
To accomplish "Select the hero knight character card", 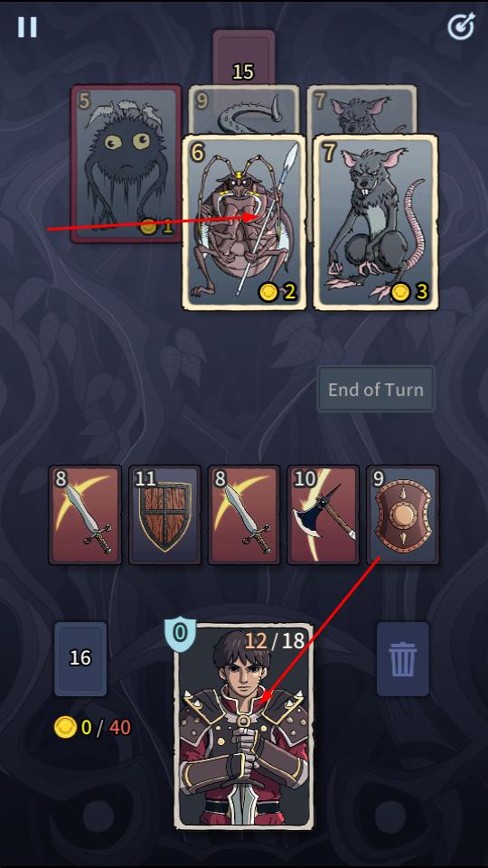I will pos(244,726).
